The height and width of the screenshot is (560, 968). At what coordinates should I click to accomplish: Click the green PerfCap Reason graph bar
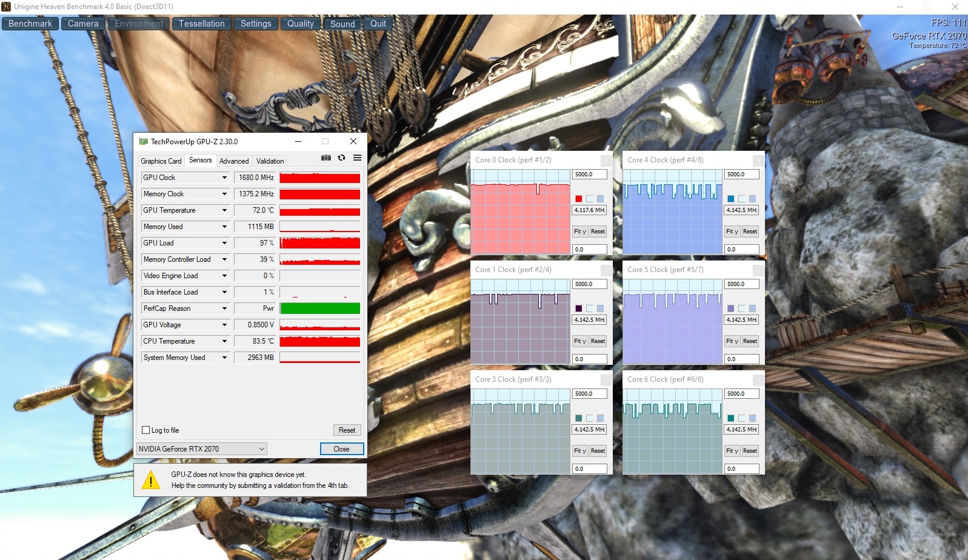pos(320,308)
